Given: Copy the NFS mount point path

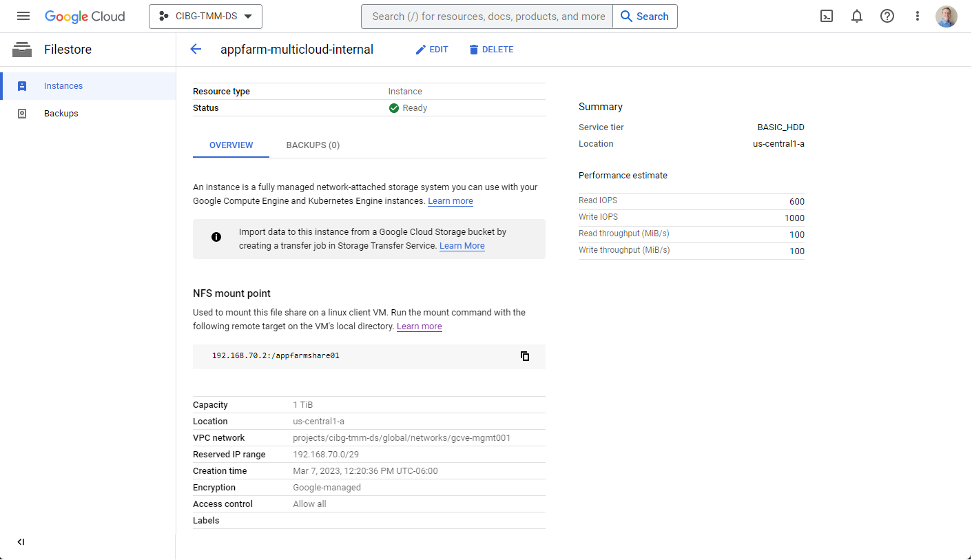Looking at the screenshot, I should click(525, 356).
